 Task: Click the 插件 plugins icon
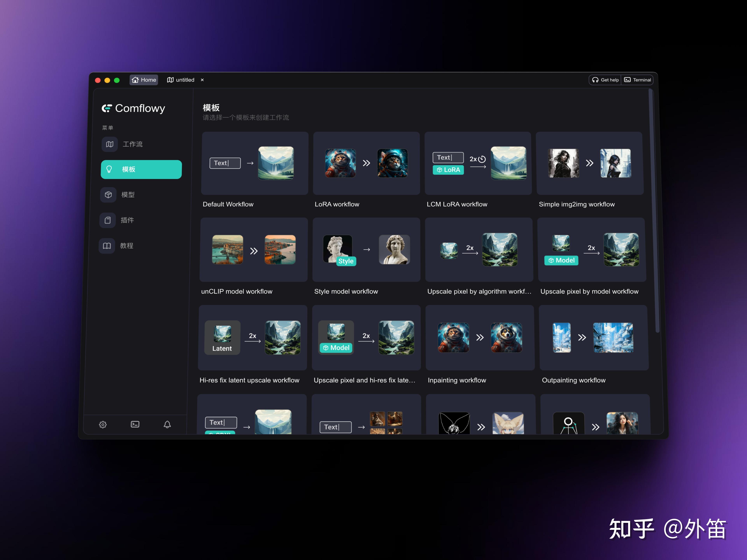108,220
